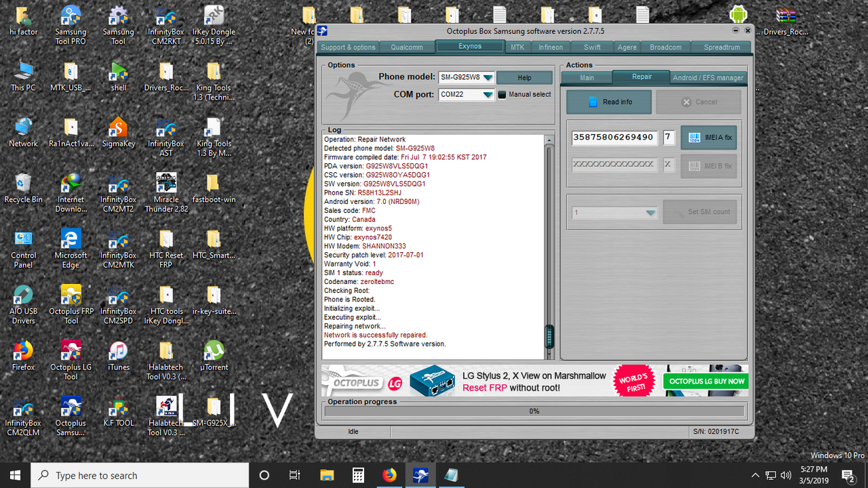Viewport: 868px width, 488px height.
Task: Expand the COM port dropdown
Action: (x=486, y=95)
